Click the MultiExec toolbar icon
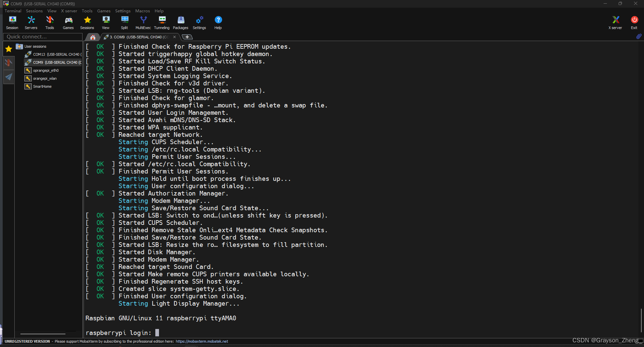Image resolution: width=644 pixels, height=347 pixels. click(143, 23)
